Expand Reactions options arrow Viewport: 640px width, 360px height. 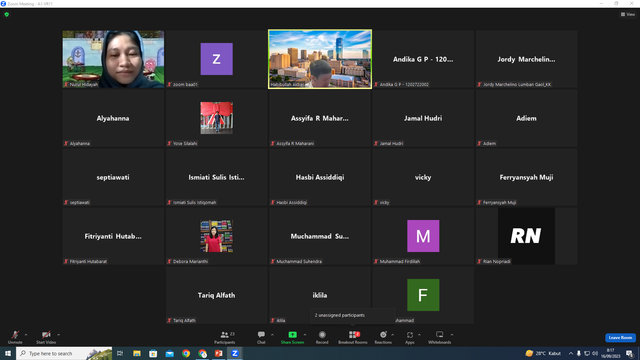click(393, 335)
